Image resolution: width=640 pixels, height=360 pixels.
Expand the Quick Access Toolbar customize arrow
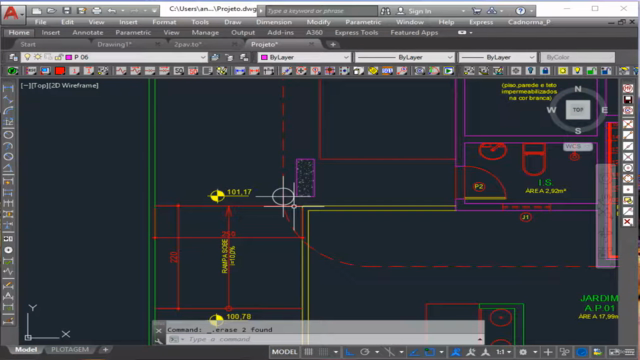154,11
